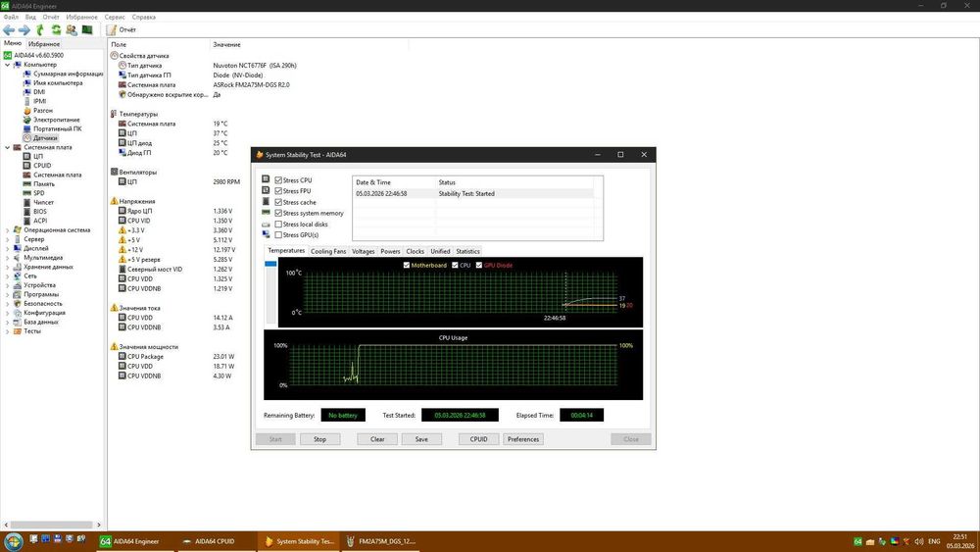Toggle the Motherboard graph checkbox
980x552 pixels.
click(407, 265)
